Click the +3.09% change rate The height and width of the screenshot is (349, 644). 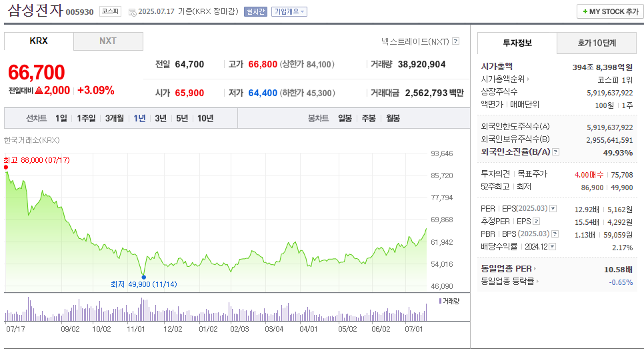(x=96, y=91)
